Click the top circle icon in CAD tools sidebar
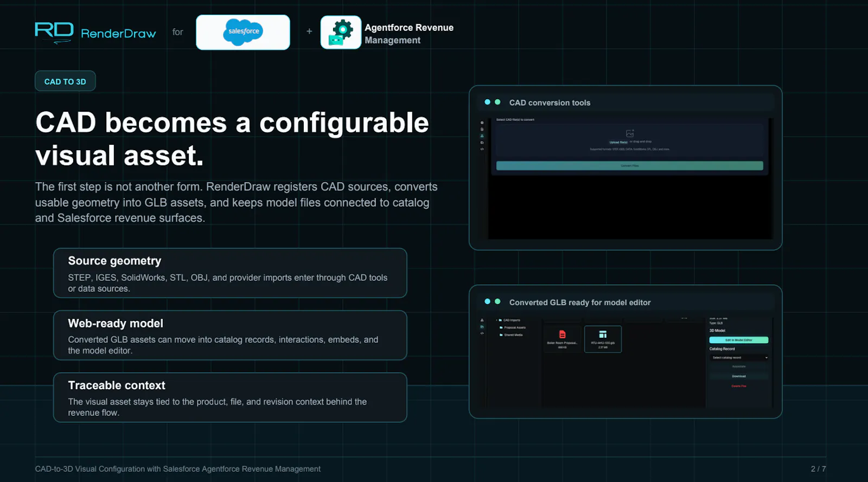The height and width of the screenshot is (482, 868). [x=482, y=123]
